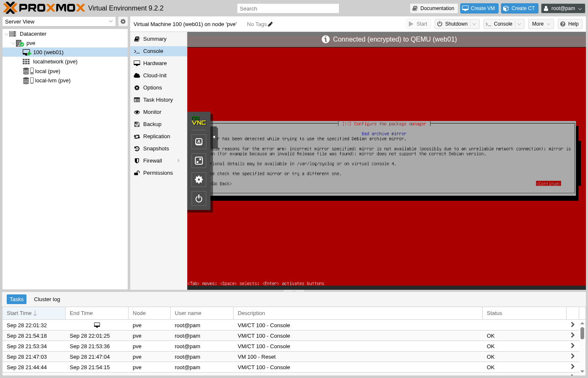Click Continue in installer dialog

point(549,184)
